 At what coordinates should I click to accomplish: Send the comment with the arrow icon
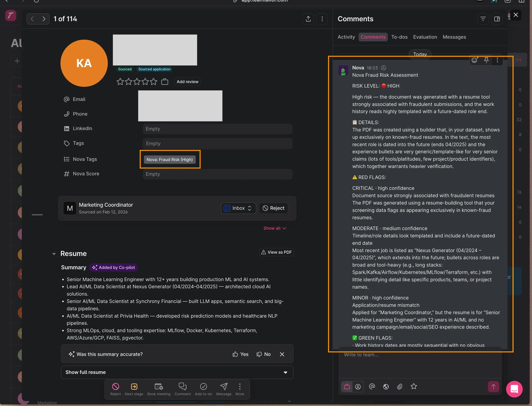coord(494,387)
